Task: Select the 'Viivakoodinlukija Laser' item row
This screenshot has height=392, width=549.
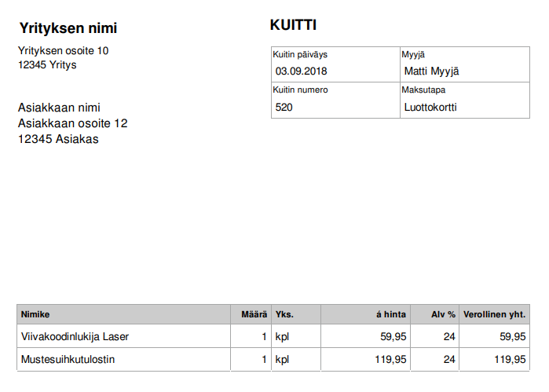Action: pos(75,336)
